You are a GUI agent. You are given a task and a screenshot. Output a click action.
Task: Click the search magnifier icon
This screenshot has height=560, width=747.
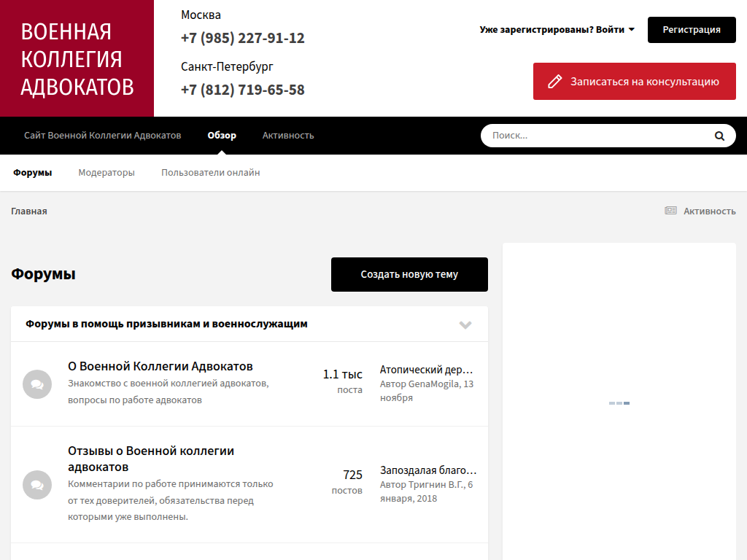tap(719, 136)
